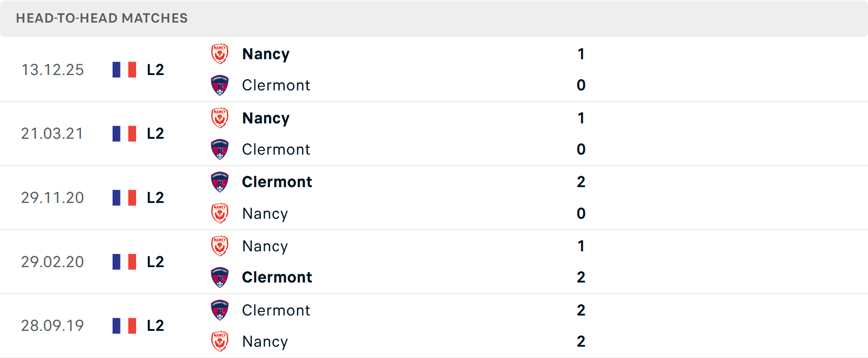Click Nancy crest in 13.12.25 match
This screenshot has width=868, height=358.
click(x=220, y=54)
